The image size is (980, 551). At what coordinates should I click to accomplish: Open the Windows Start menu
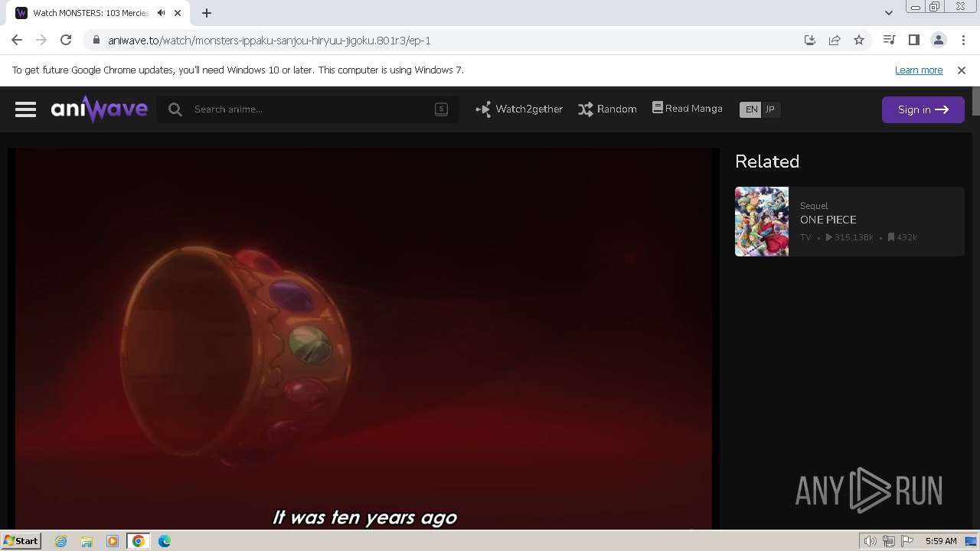21,540
